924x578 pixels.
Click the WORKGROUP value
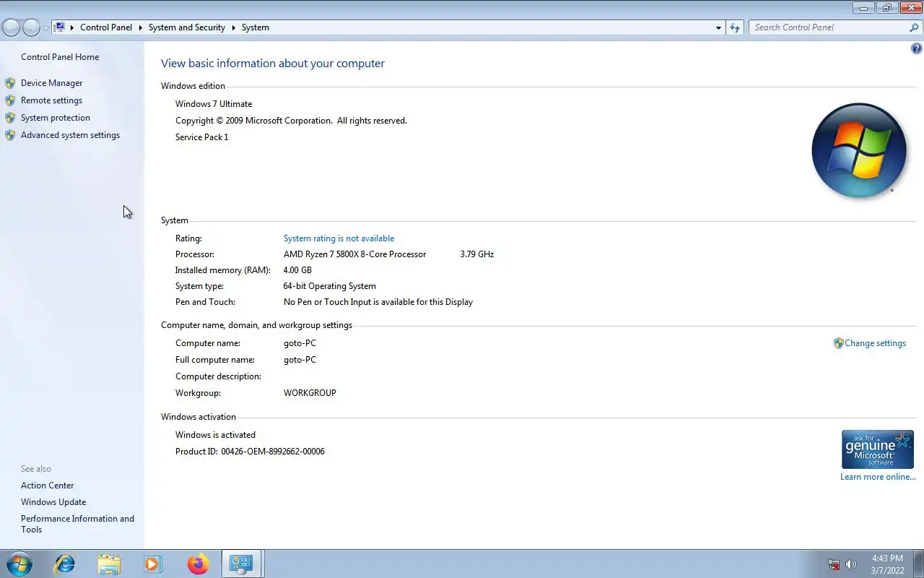pos(310,393)
